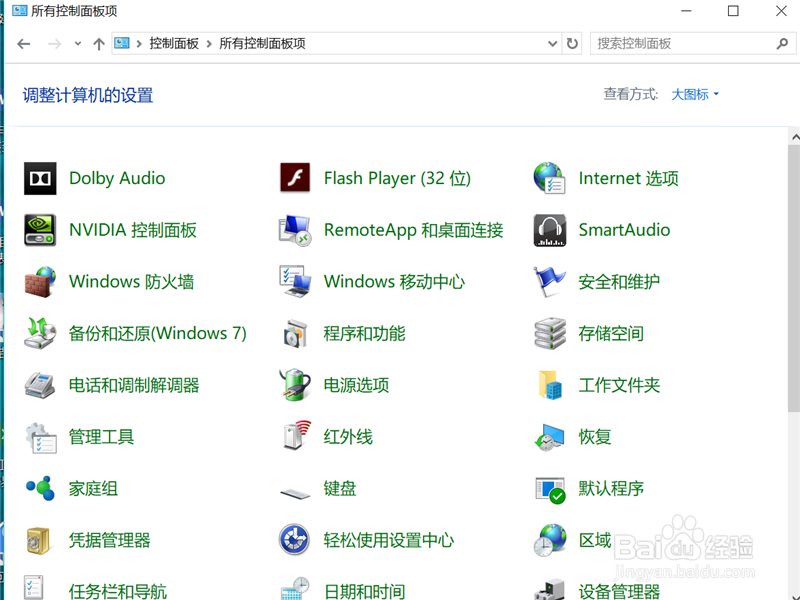
Task: Click the Internet 选项 link
Action: [x=628, y=177]
